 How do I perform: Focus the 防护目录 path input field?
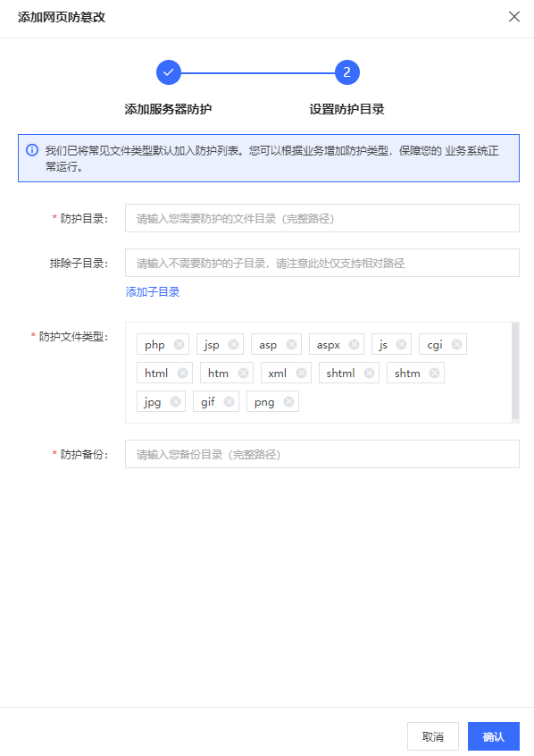point(322,218)
